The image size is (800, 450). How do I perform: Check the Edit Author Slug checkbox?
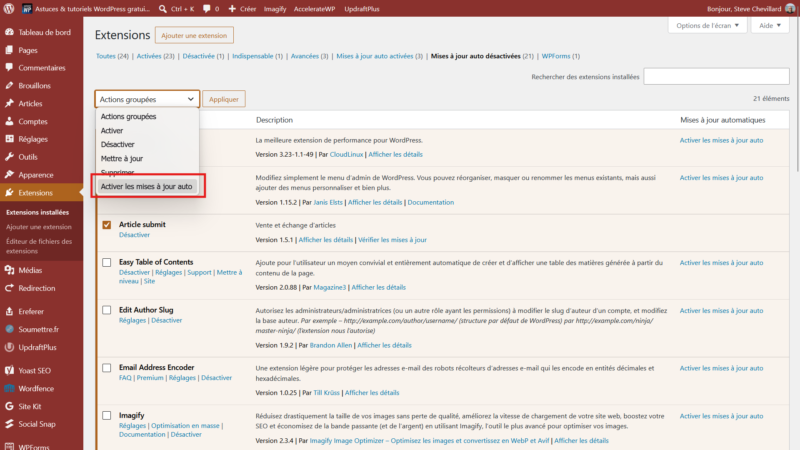click(107, 310)
